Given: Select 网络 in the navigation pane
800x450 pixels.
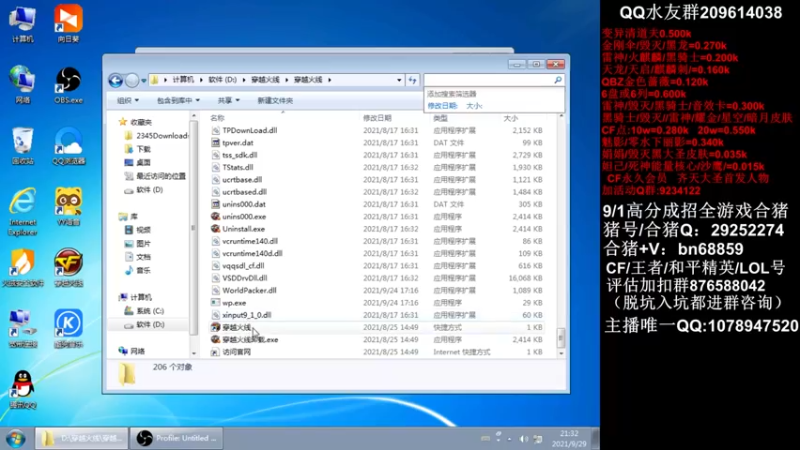Looking at the screenshot, I should (137, 351).
